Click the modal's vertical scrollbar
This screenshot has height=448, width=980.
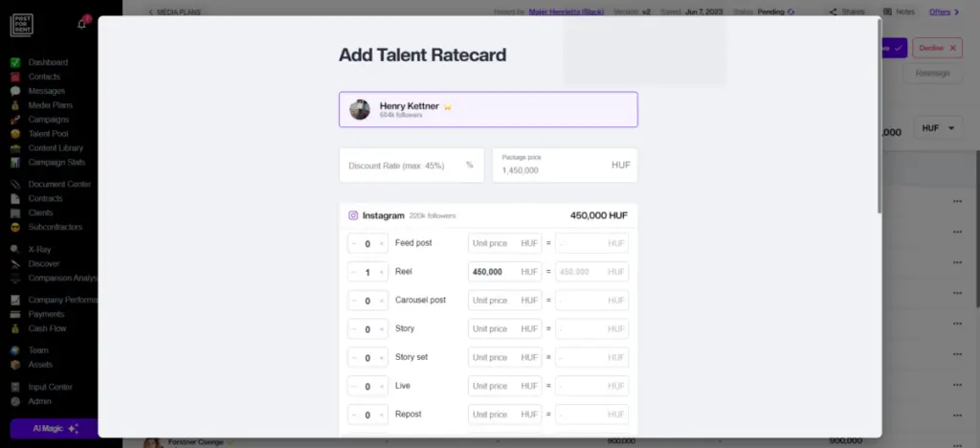879,115
